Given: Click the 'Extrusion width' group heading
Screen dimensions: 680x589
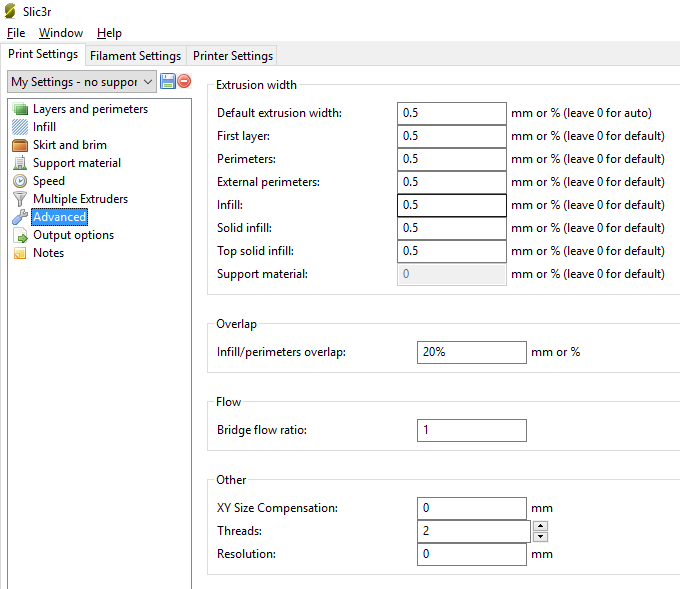Looking at the screenshot, I should (x=256, y=85).
